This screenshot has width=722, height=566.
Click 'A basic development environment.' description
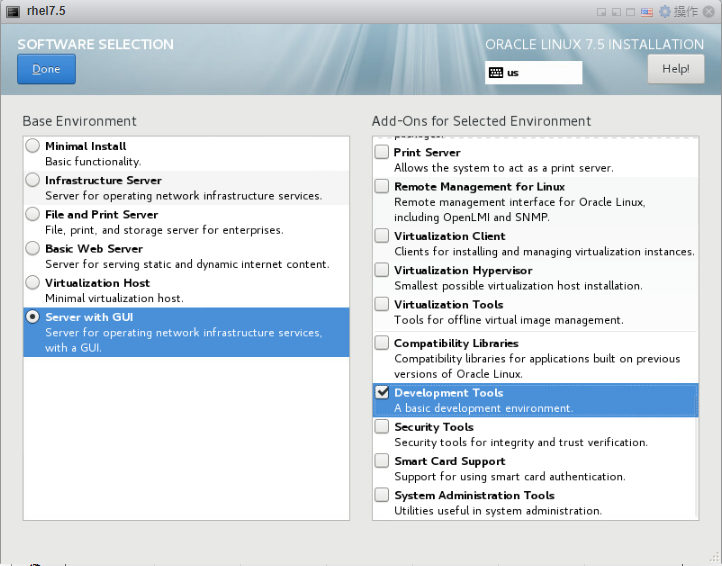click(483, 408)
